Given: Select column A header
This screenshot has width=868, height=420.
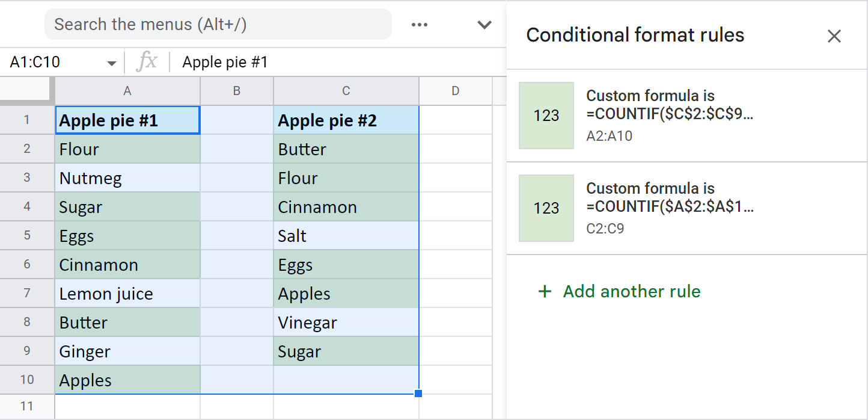Looking at the screenshot, I should (127, 90).
